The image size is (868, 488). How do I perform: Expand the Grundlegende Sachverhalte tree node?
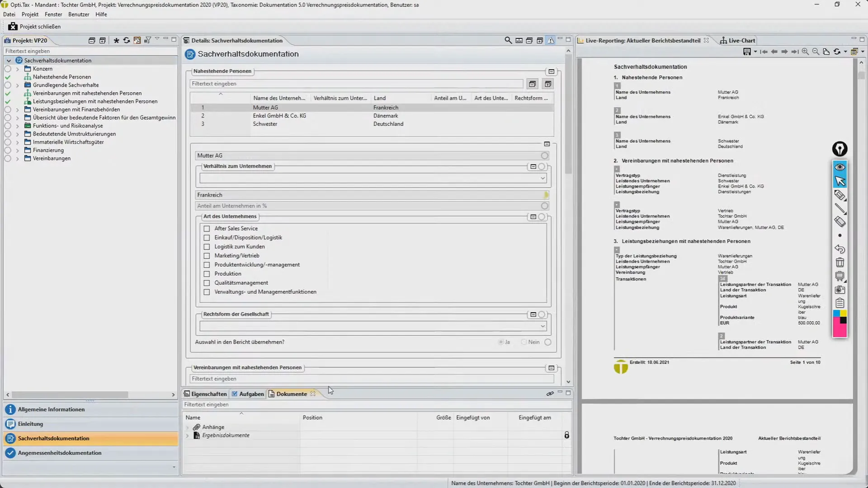17,85
